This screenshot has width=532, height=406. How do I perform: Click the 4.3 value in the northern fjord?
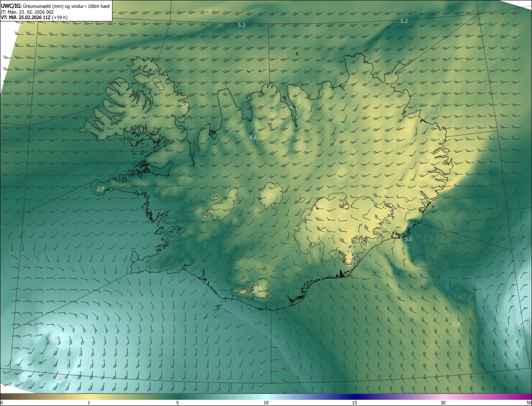coord(293,107)
